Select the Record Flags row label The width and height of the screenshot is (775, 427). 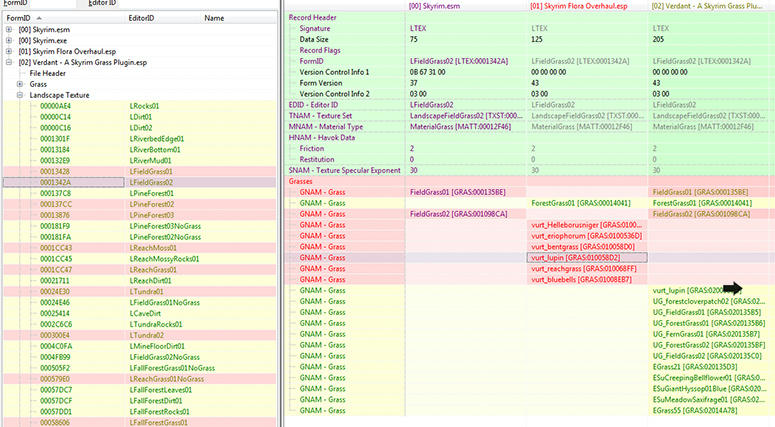click(320, 50)
